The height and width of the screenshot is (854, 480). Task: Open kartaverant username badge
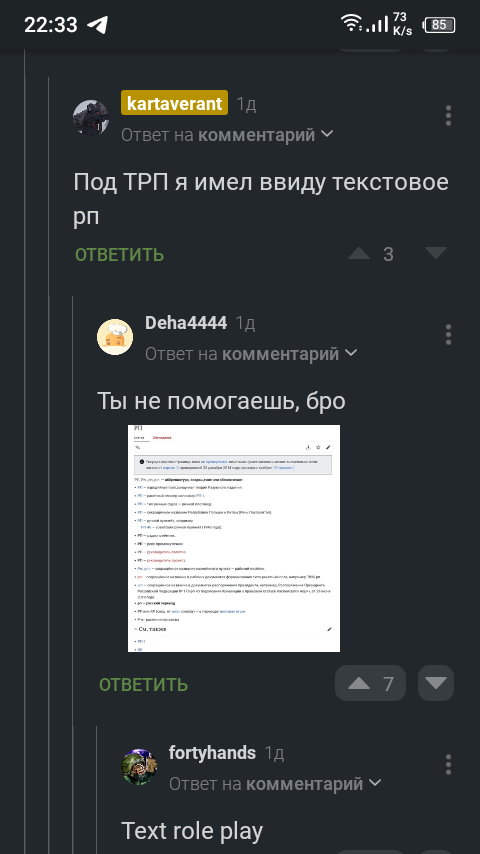(174, 102)
